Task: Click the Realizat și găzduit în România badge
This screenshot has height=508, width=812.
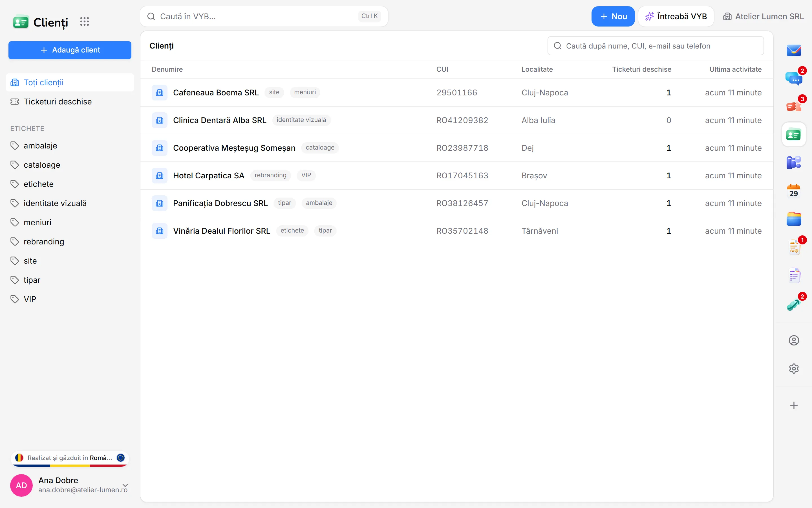Action: click(x=70, y=458)
